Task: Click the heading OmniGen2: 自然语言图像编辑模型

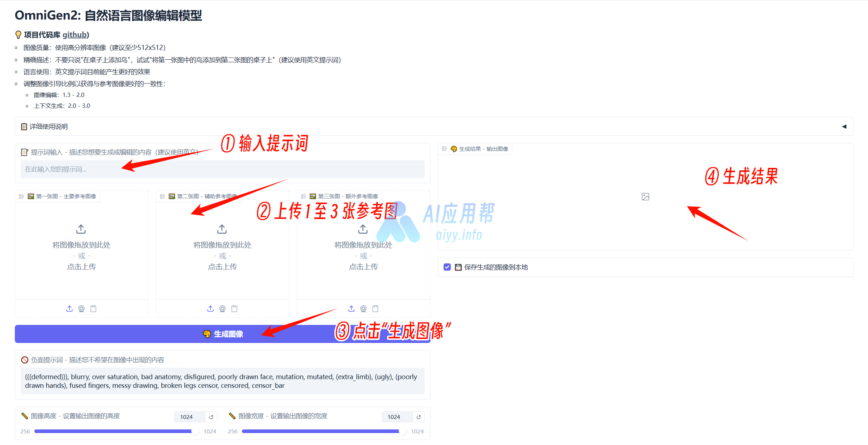Action: point(108,15)
